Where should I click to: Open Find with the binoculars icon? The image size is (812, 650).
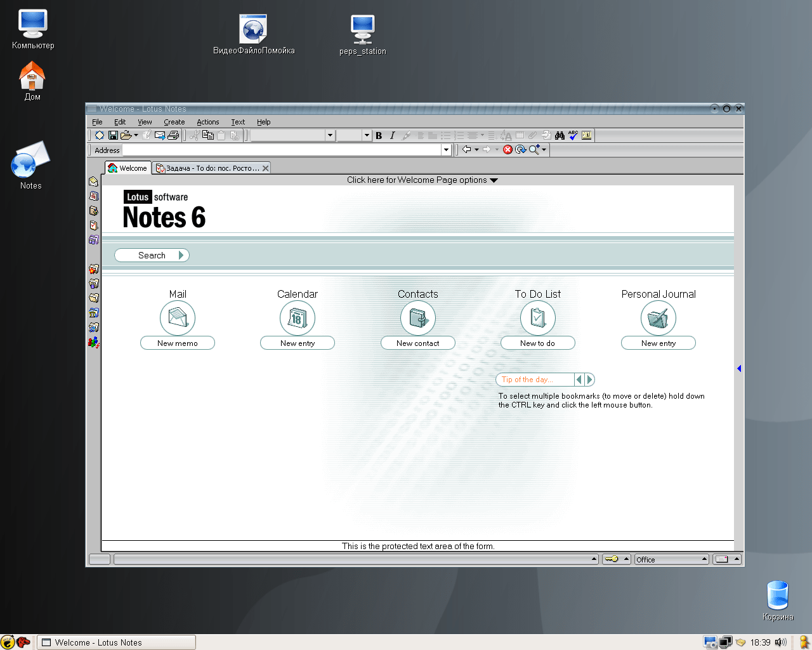(x=560, y=135)
